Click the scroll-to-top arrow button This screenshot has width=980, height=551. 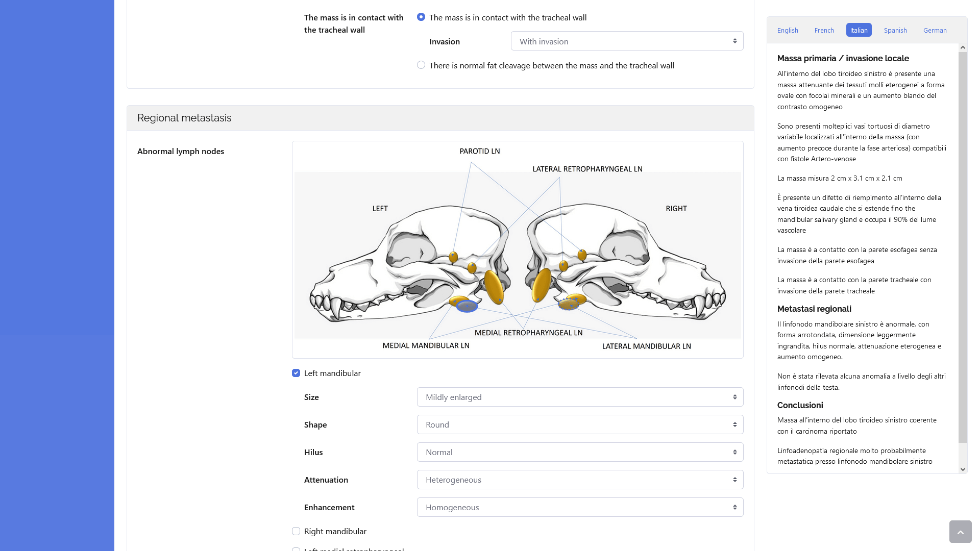(x=960, y=532)
